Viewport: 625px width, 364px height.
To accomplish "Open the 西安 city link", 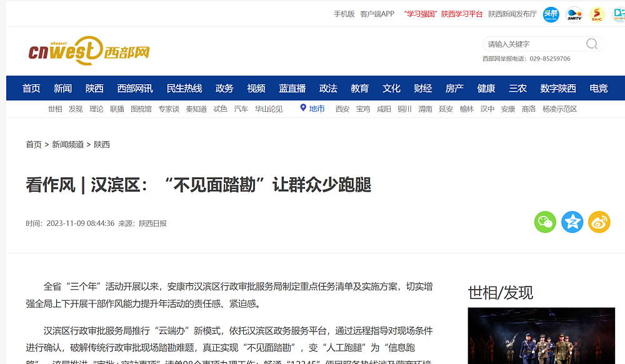I will coord(342,109).
